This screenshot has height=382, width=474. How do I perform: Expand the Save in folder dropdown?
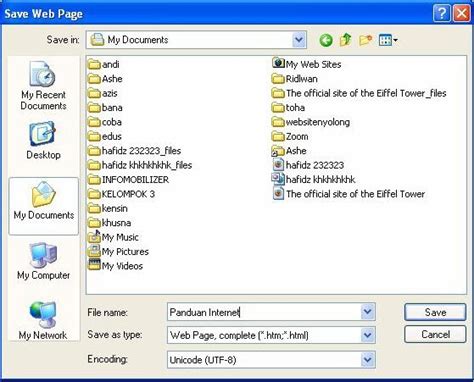click(x=299, y=40)
